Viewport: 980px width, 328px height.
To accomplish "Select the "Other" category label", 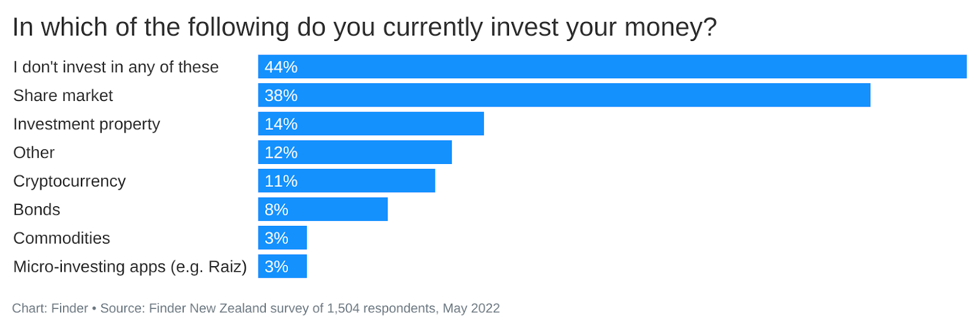I will click(x=34, y=152).
